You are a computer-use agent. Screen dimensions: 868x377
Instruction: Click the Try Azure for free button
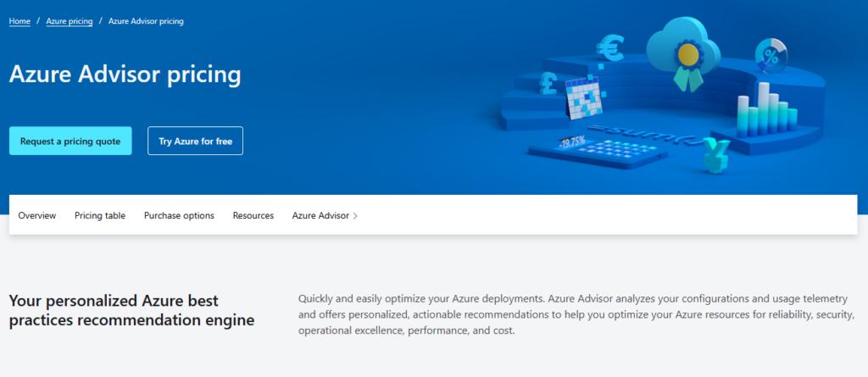click(196, 141)
